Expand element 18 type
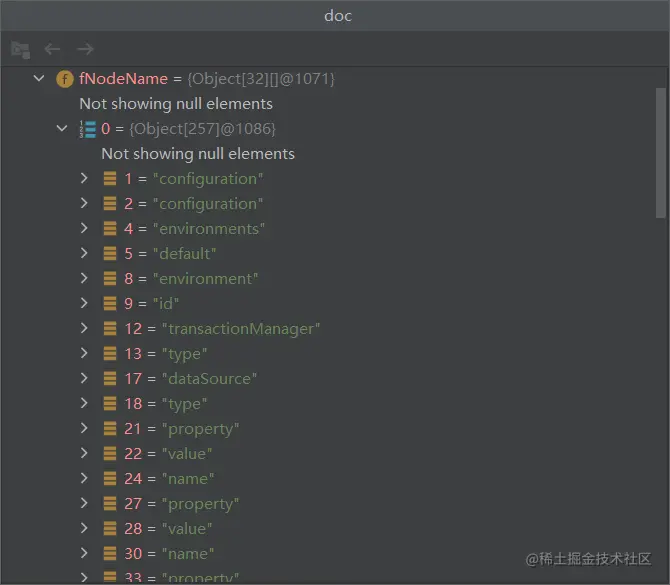Screen dimensions: 670x585 [84, 403]
